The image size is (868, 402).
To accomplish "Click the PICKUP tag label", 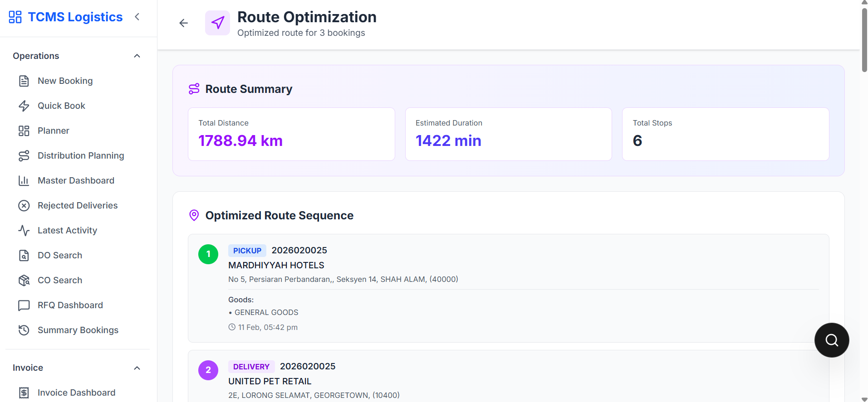I will pos(247,251).
